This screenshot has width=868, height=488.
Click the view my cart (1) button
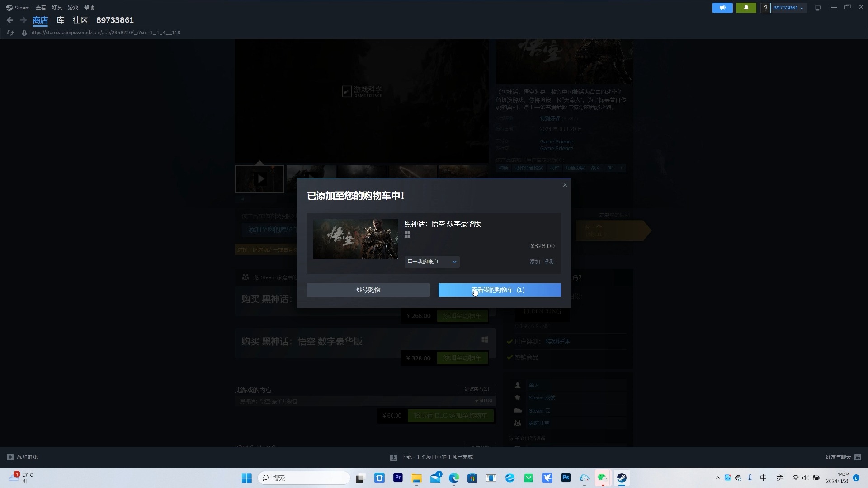[x=500, y=290]
